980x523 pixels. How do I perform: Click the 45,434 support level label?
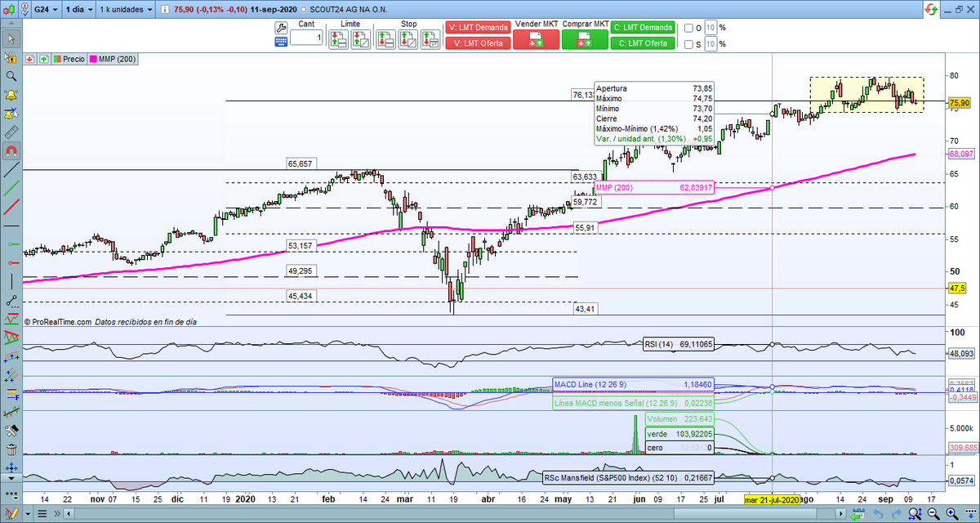click(301, 296)
